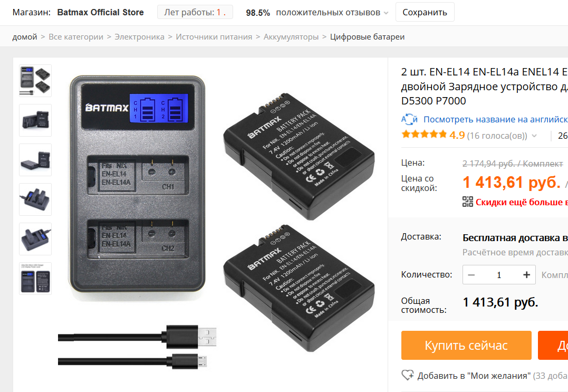Increase quantity with the plus button
This screenshot has height=392, width=568.
(527, 275)
